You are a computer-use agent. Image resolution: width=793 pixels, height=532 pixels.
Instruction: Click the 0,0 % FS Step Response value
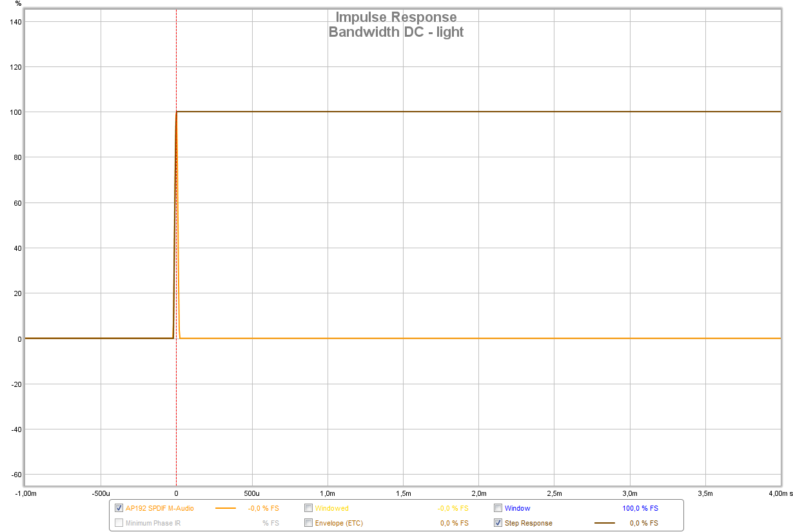[644, 523]
